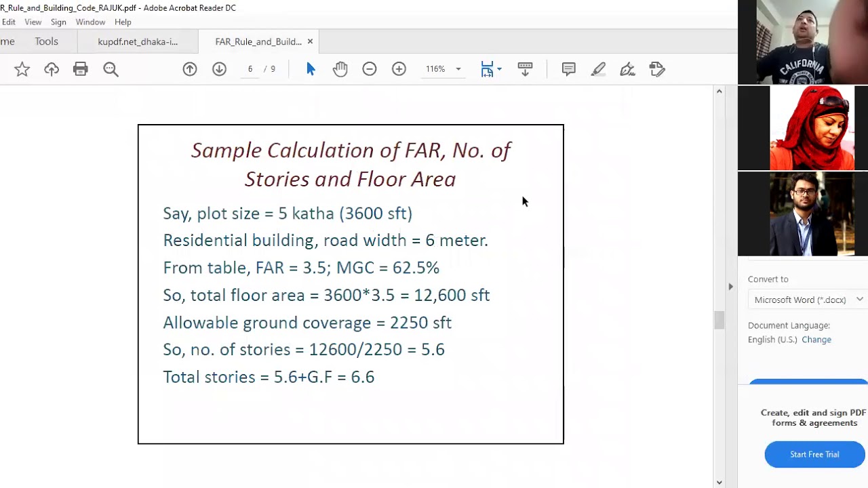Select the highlighter pen tool
The image size is (868, 488).
pos(598,69)
